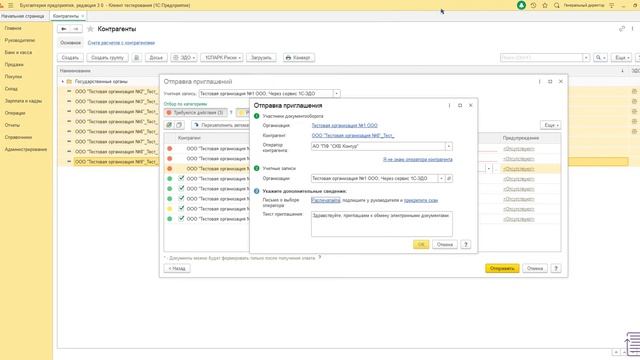The width and height of the screenshot is (640, 360).
Task: Go forward with the right arrow
Action: [x=76, y=29]
